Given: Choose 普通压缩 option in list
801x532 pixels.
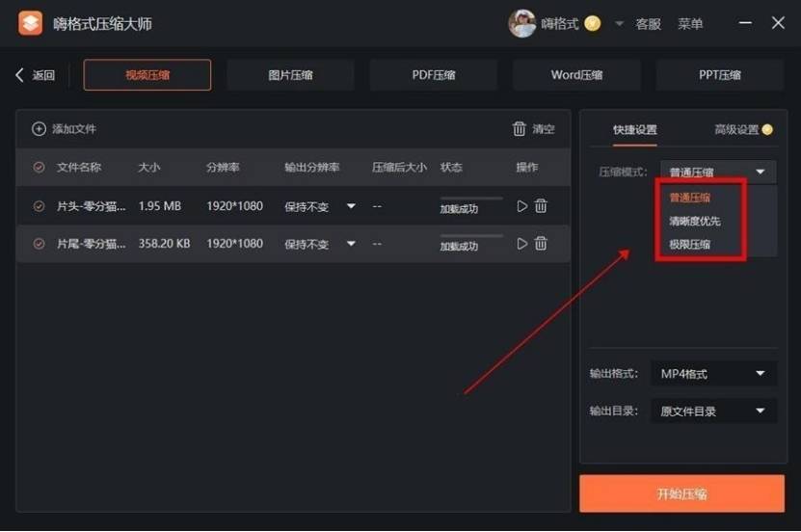Looking at the screenshot, I should [x=689, y=198].
